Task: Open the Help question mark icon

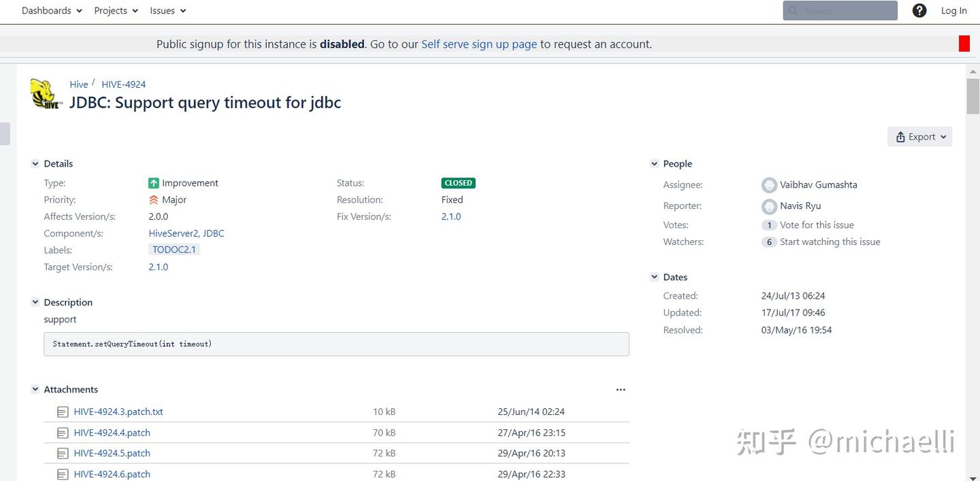Action: [919, 10]
